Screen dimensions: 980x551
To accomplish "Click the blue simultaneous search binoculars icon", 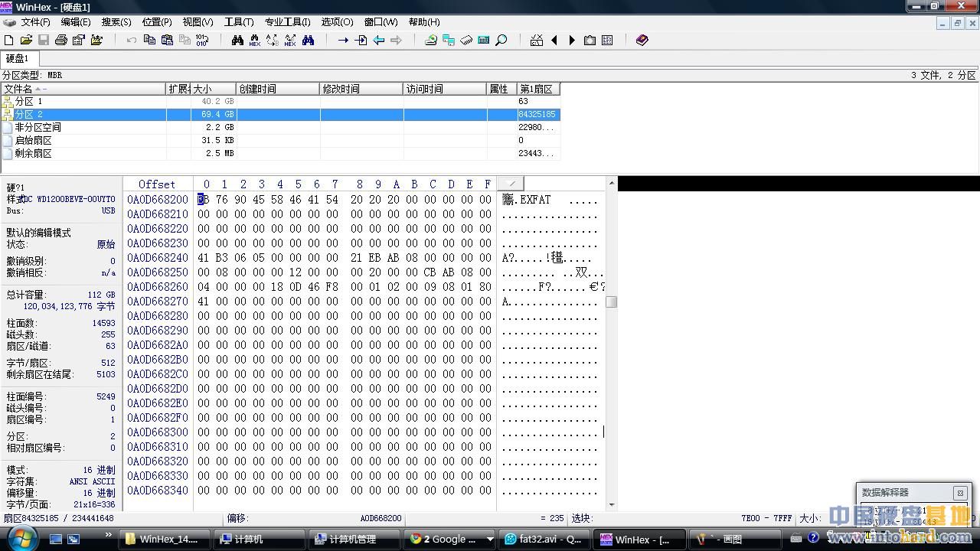I will [x=308, y=40].
